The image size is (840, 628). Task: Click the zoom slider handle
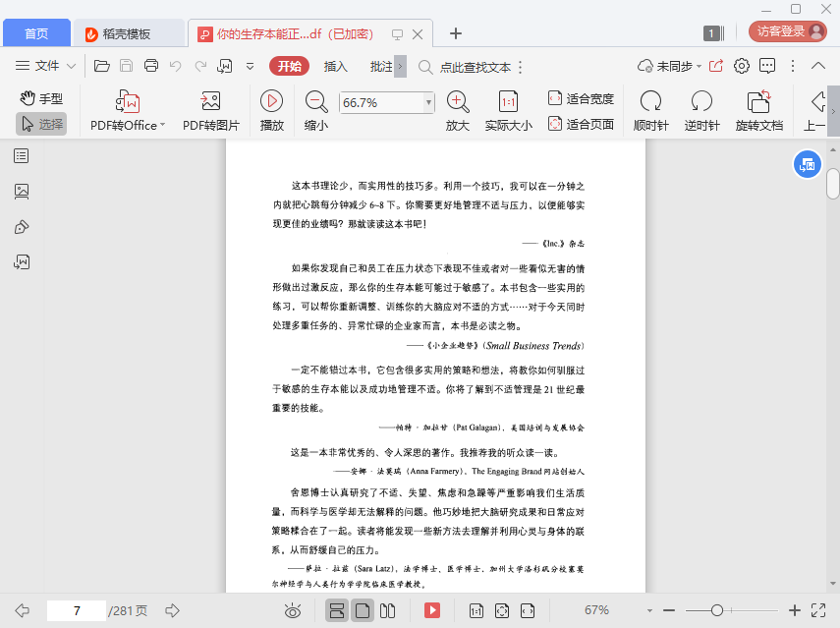pos(717,610)
